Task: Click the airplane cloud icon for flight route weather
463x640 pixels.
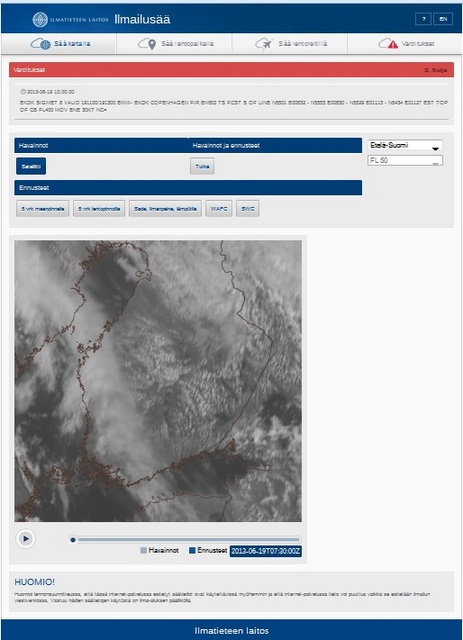Action: (263, 44)
